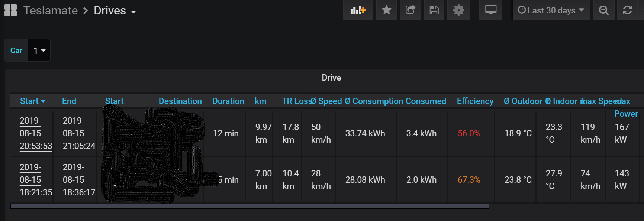
Task: Select the 2.0 kWh consumed cell
Action: [x=421, y=180]
